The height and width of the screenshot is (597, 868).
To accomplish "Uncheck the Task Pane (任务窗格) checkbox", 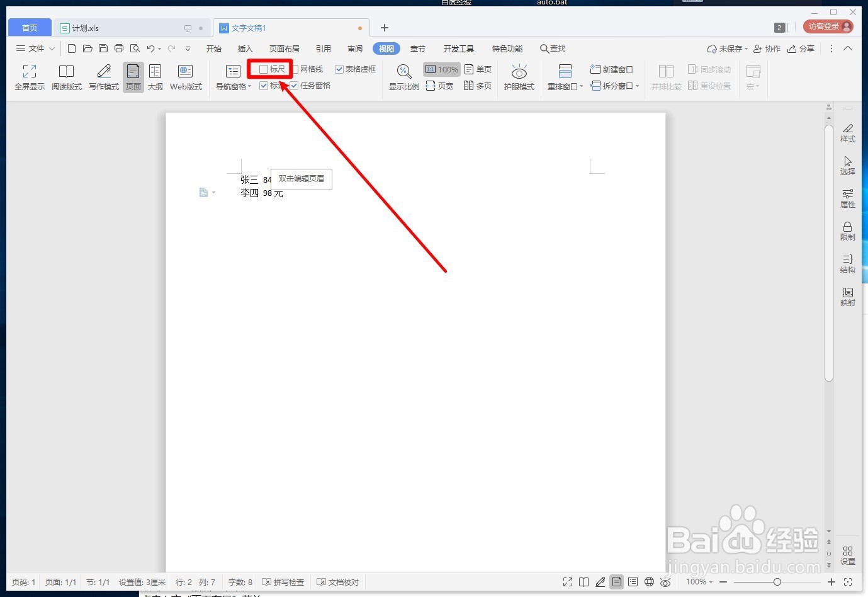I will click(x=294, y=86).
